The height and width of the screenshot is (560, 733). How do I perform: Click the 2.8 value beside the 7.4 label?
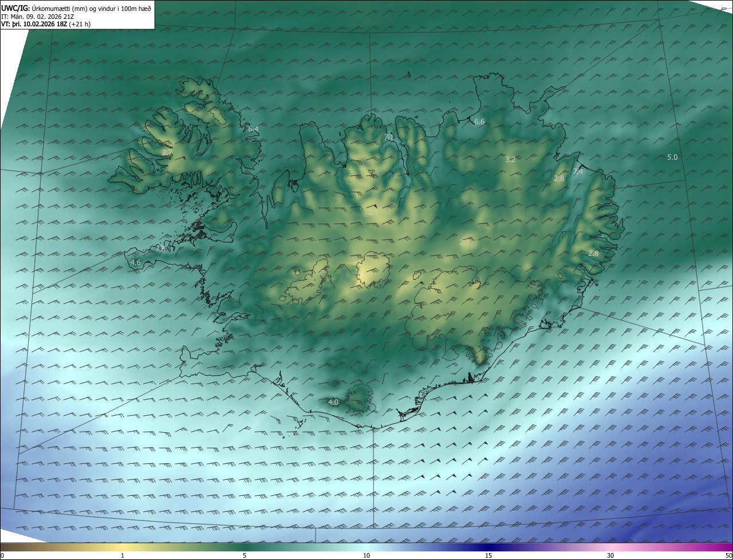pos(559,179)
